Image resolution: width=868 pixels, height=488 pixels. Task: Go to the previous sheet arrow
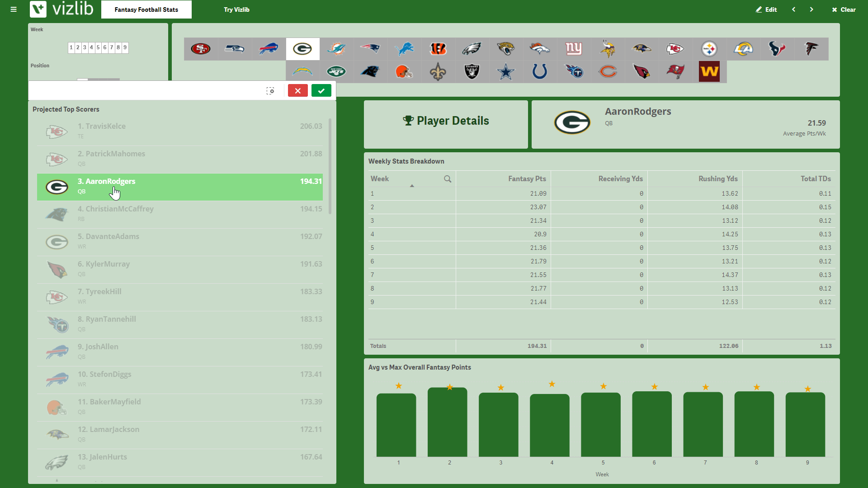pos(793,9)
